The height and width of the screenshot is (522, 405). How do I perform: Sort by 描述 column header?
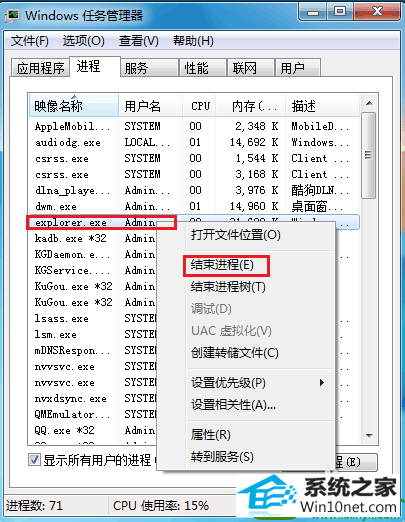(x=322, y=106)
